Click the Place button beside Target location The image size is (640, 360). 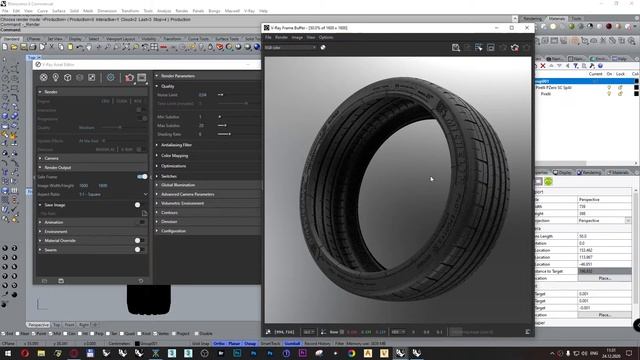click(604, 315)
